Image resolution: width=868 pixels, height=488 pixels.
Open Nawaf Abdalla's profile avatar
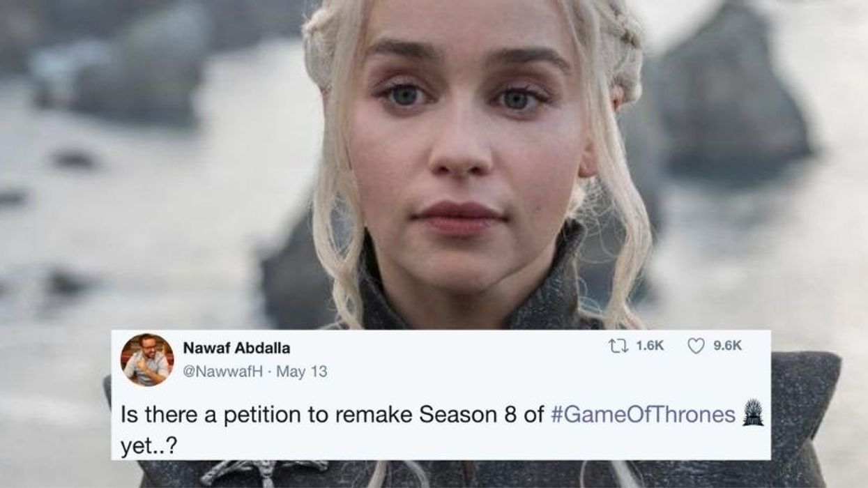(x=146, y=360)
